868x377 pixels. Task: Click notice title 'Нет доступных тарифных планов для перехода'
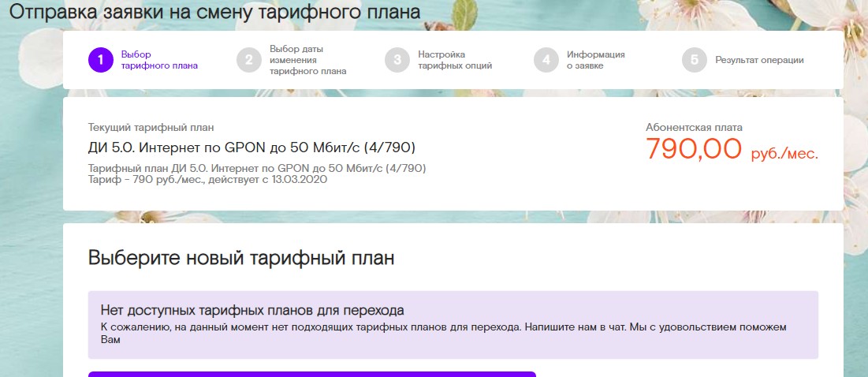click(x=252, y=309)
